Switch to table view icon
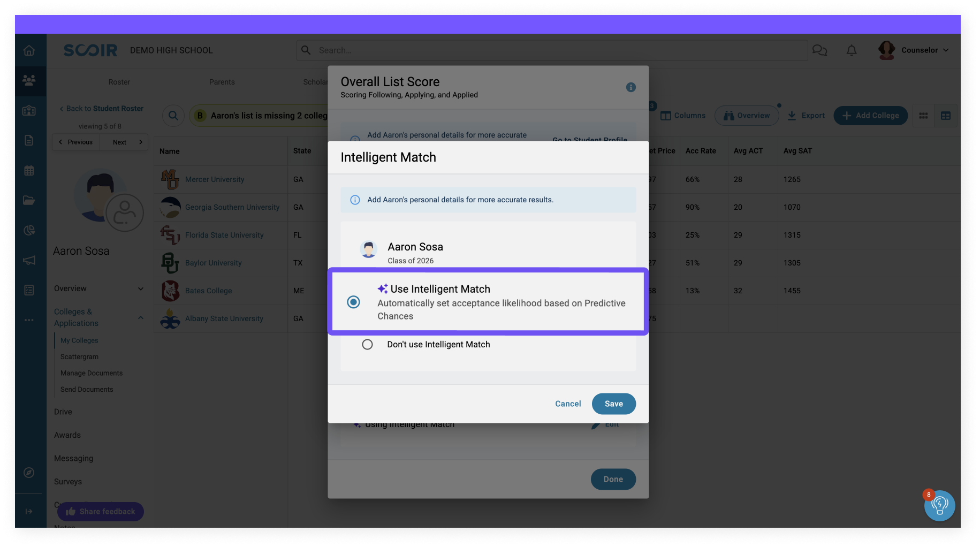Image resolution: width=980 pixels, height=547 pixels. (946, 116)
